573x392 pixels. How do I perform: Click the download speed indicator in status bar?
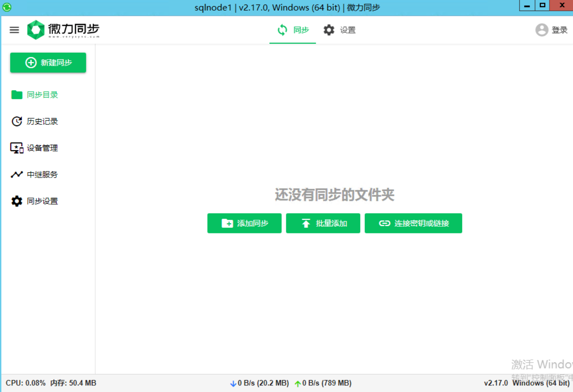tap(259, 383)
